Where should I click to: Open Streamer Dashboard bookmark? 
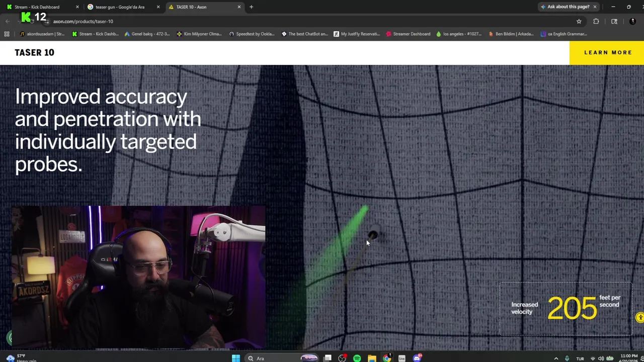click(x=408, y=34)
